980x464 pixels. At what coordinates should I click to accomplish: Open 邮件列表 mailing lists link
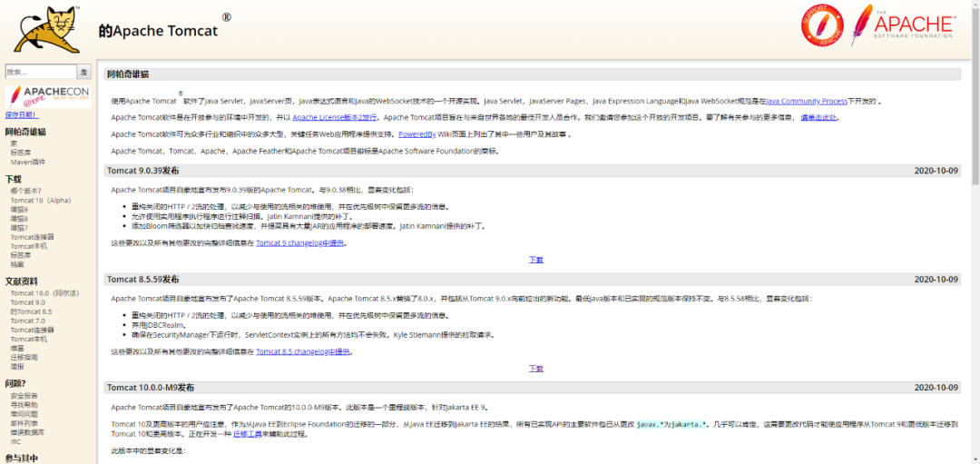(24, 423)
